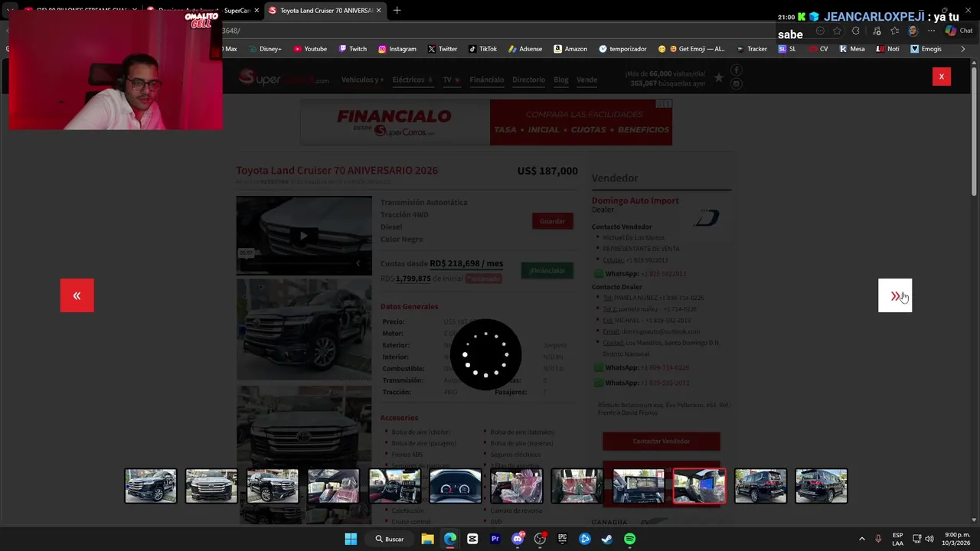The image size is (980, 551).
Task: Open Adobe Premiere Pro from the taskbar
Action: [495, 539]
